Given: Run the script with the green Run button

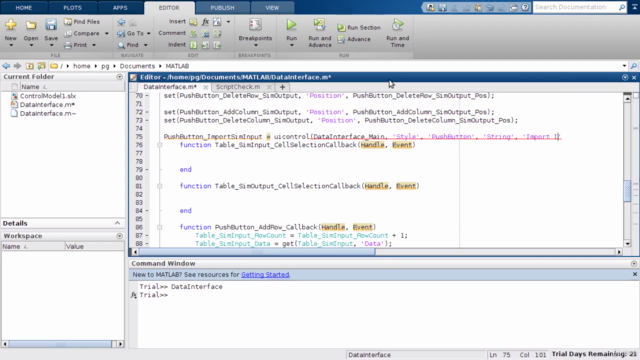Looking at the screenshot, I should [x=291, y=25].
